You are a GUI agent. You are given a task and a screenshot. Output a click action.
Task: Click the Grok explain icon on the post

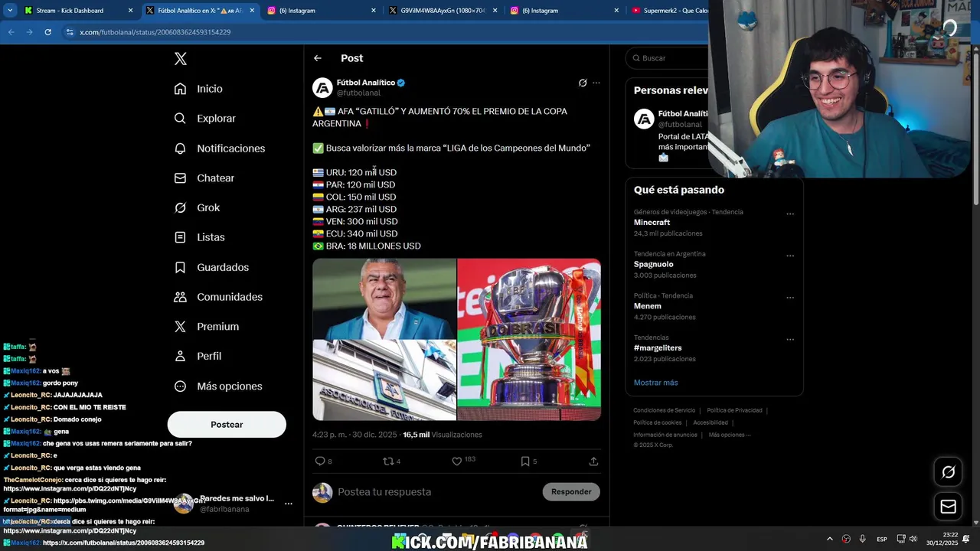(x=583, y=83)
